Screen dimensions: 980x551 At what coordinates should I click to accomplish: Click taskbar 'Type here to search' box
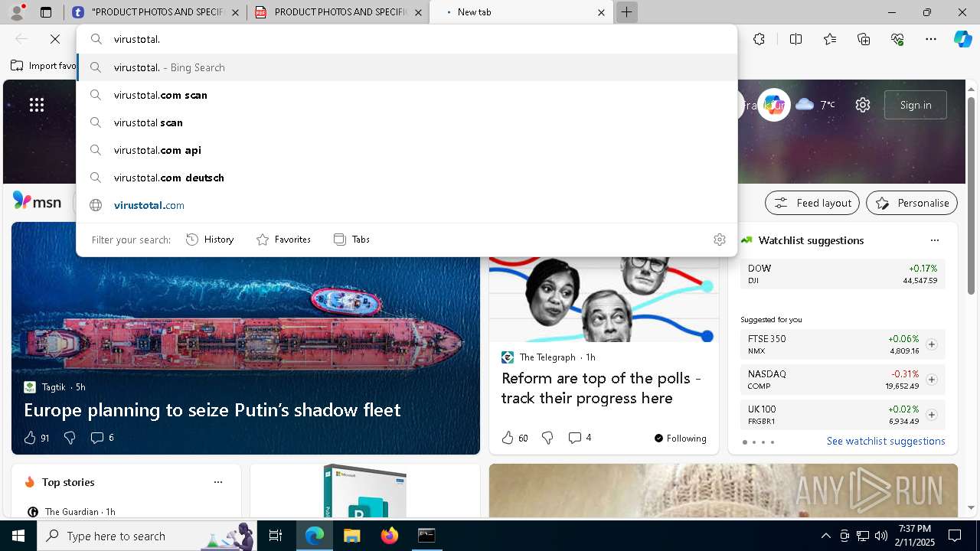[147, 536]
